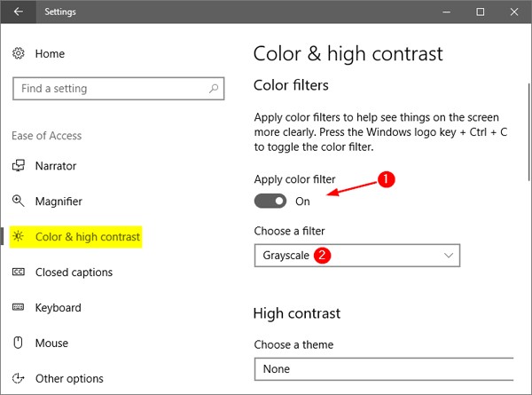Screen dimensions: 532x395
Task: Click the Narrator icon in sidebar
Action: click(x=19, y=166)
